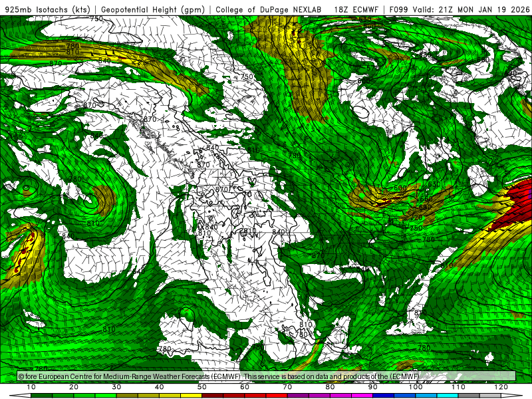Select the dark red 50-55 kt legend swatch

point(212,396)
